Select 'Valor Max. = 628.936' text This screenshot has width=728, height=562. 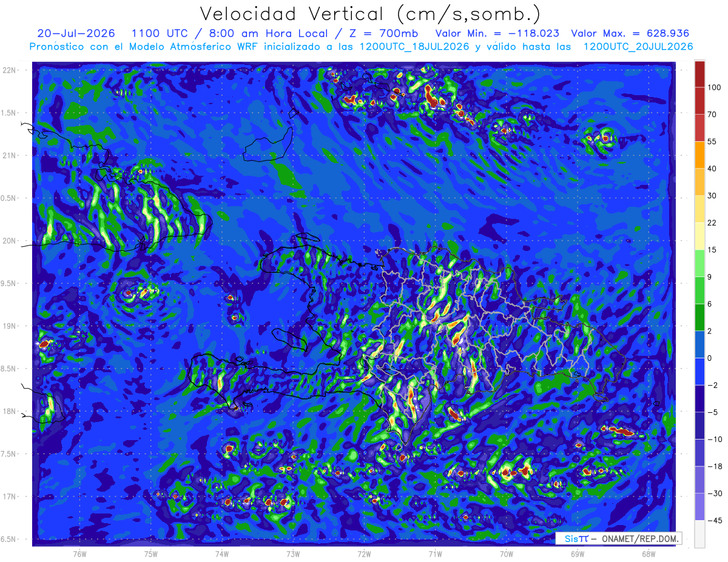pyautogui.click(x=630, y=33)
